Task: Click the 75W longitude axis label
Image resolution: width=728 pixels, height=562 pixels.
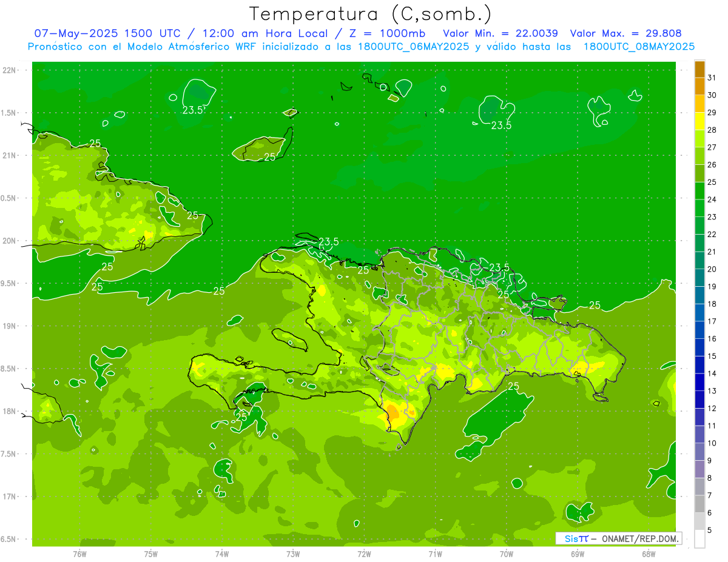Action: [151, 554]
